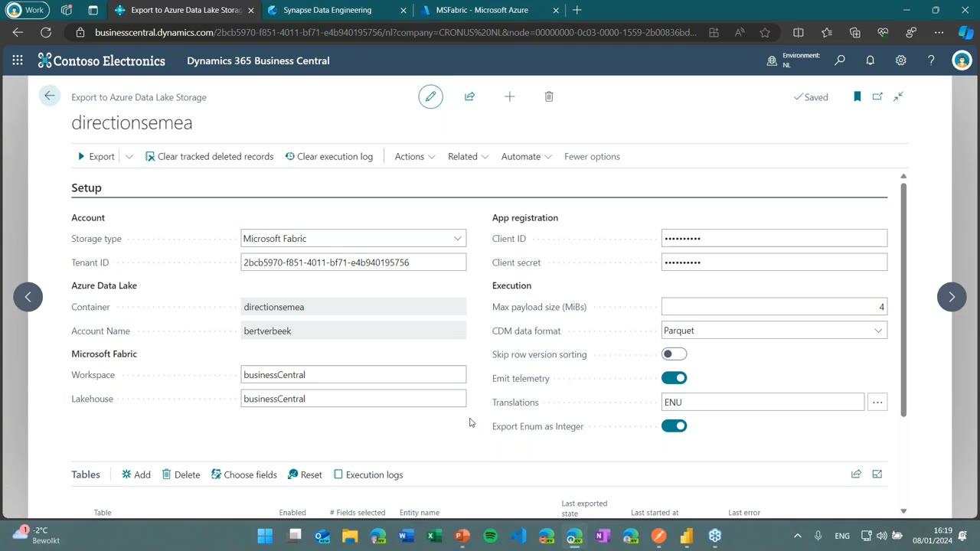Open Execution logs in Tables toolbar
Viewport: 980px width, 551px height.
click(x=368, y=474)
